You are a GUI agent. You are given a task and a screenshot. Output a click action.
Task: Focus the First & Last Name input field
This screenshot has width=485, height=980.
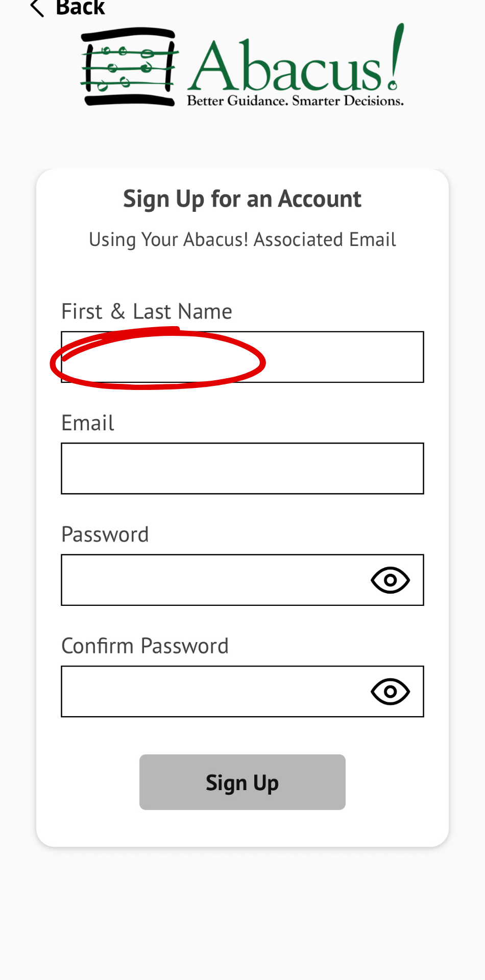pyautogui.click(x=342, y=357)
